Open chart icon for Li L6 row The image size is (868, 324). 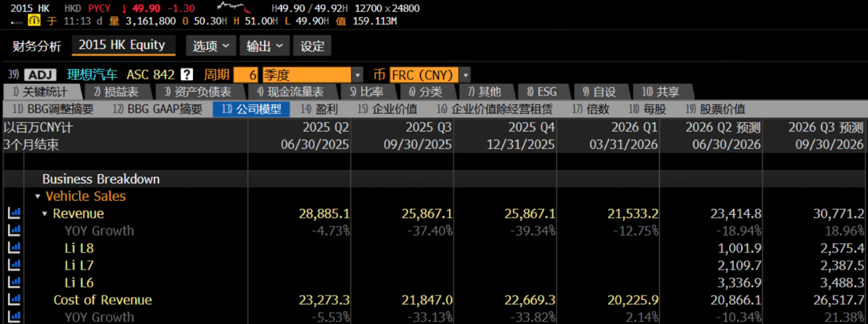coord(14,283)
